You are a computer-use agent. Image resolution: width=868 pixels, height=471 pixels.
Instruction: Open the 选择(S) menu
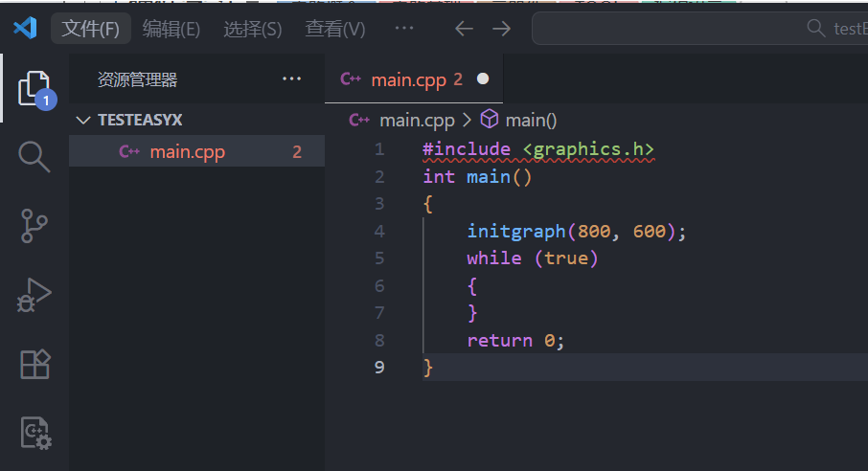tap(252, 28)
